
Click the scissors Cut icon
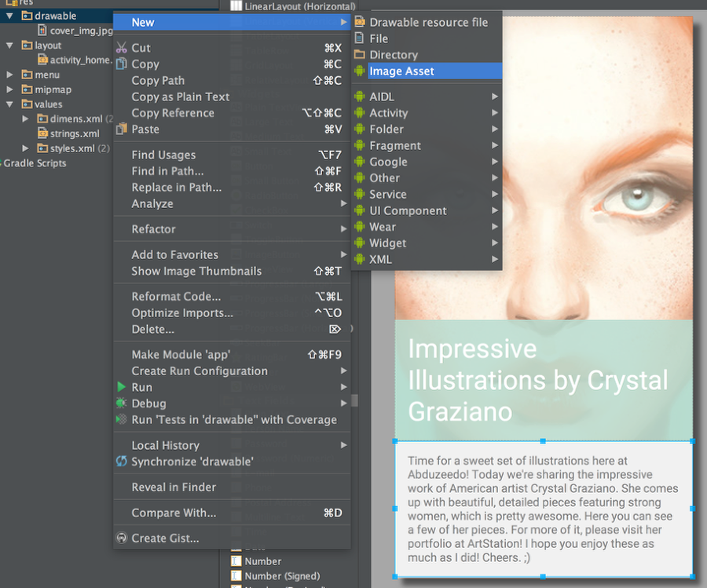click(121, 48)
